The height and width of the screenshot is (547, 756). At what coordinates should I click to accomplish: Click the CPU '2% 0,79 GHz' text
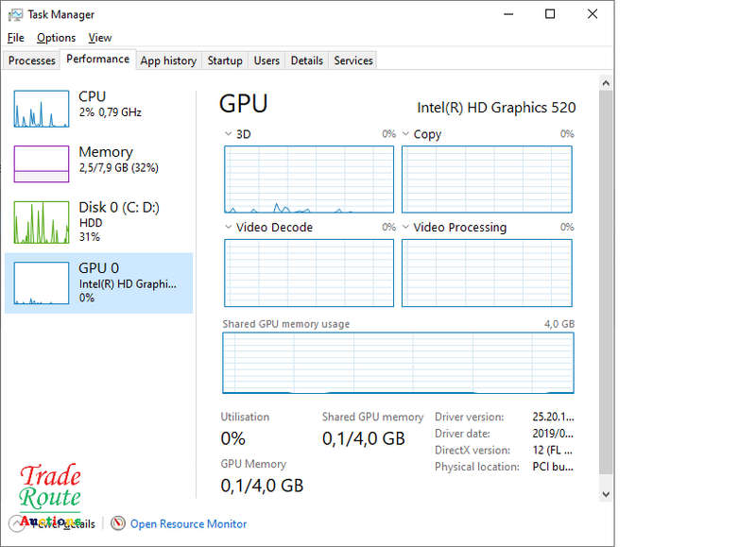[111, 112]
